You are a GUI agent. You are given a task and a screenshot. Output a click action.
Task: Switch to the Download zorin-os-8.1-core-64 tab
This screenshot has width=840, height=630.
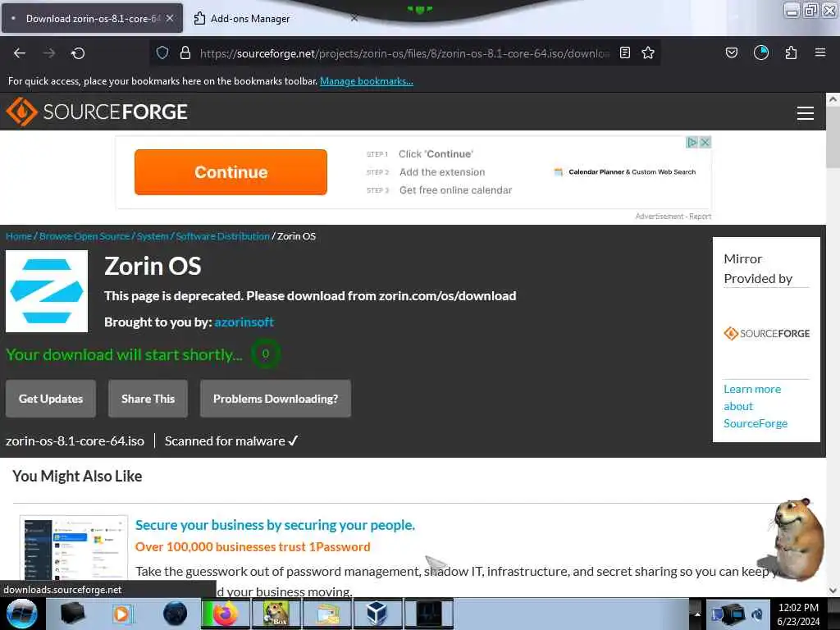92,18
